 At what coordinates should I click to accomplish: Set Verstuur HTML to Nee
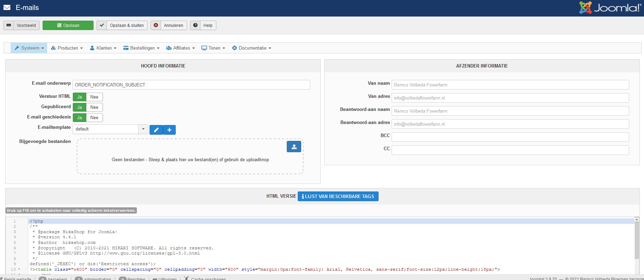(x=94, y=97)
